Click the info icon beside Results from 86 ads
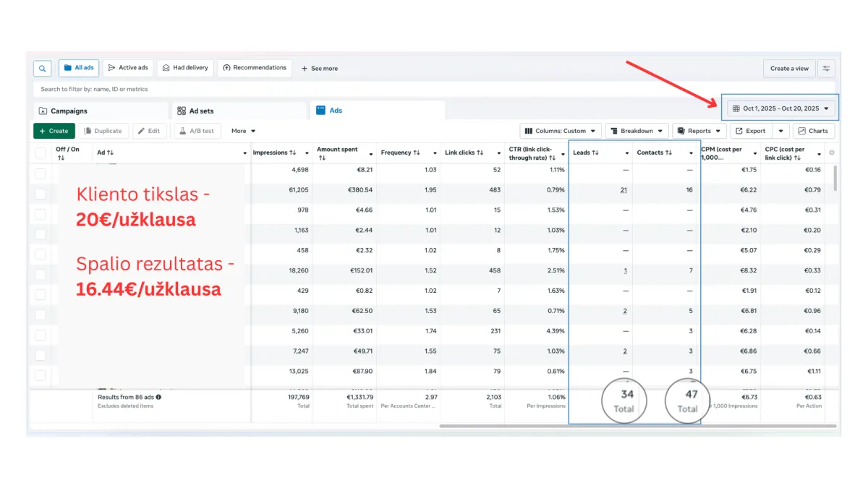The image size is (868, 488). [158, 397]
